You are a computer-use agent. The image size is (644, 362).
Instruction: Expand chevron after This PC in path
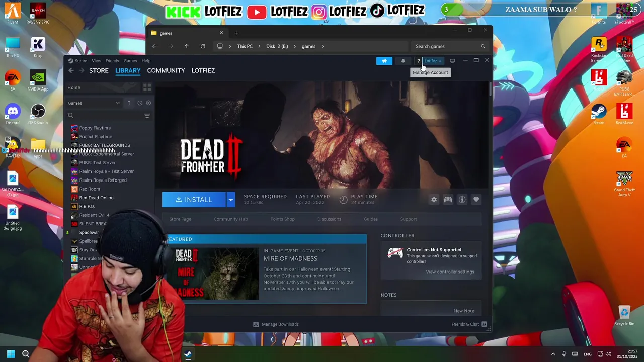[259, 46]
